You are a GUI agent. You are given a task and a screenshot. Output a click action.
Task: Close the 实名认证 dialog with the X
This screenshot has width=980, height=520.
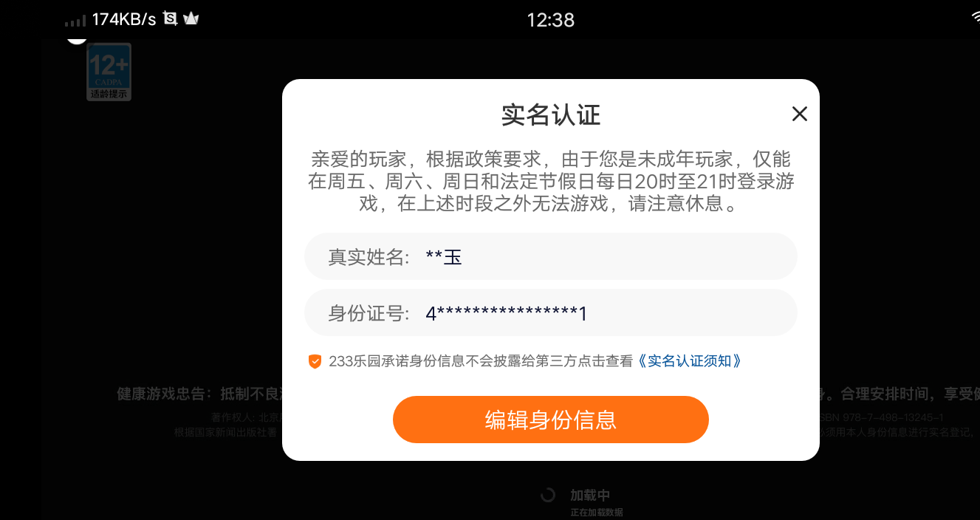(x=800, y=114)
